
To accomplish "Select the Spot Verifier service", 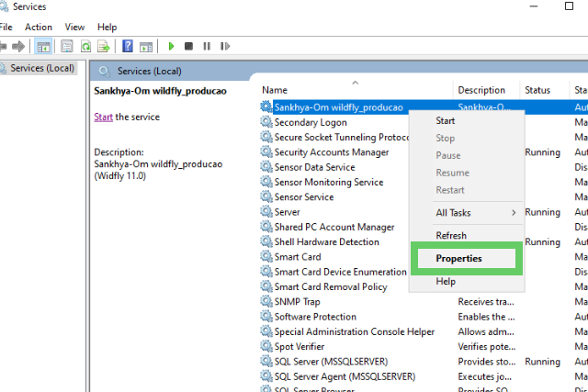I will (x=300, y=347).
